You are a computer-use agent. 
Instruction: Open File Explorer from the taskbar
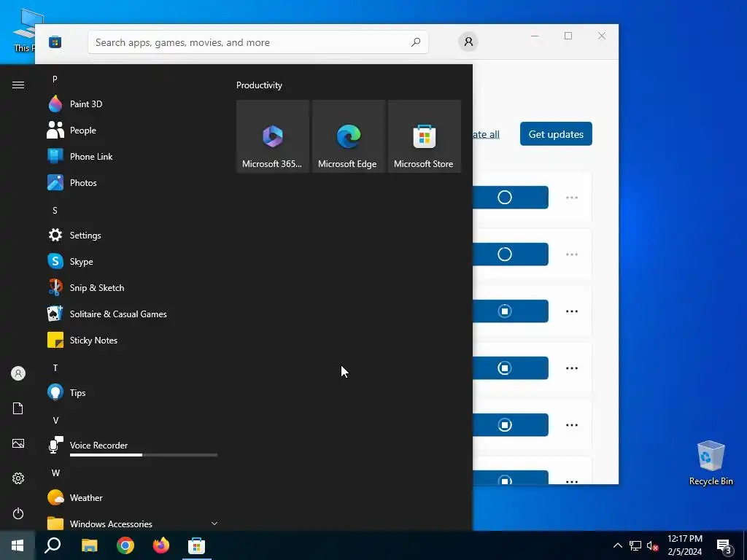89,545
